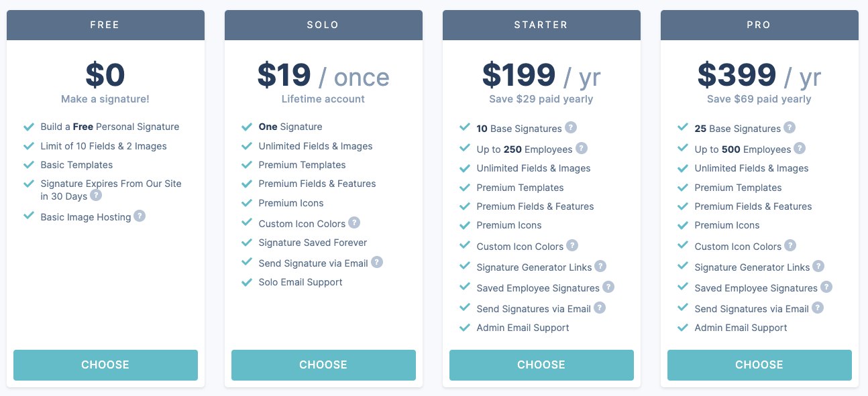Open help for Starter Signature Generator Links
Screen dimensions: 868x396
(600, 266)
